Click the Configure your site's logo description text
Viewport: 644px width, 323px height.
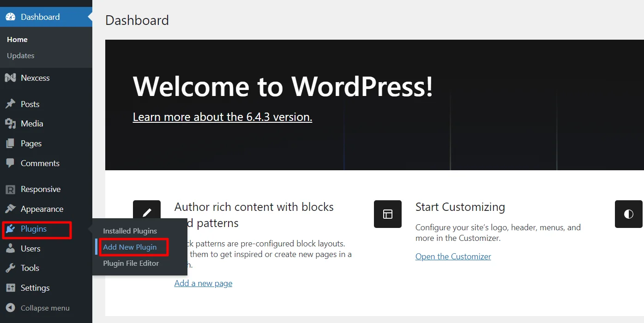(x=498, y=233)
